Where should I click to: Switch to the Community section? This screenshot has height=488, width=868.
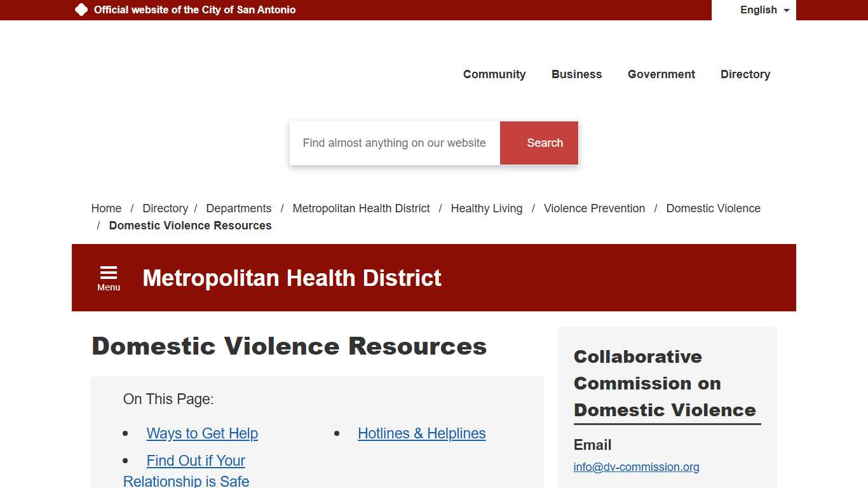494,74
